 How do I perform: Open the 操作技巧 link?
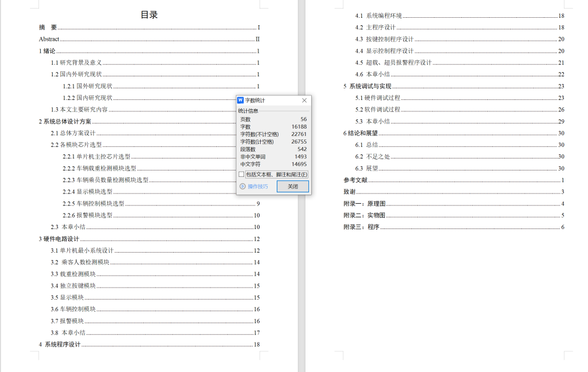258,187
